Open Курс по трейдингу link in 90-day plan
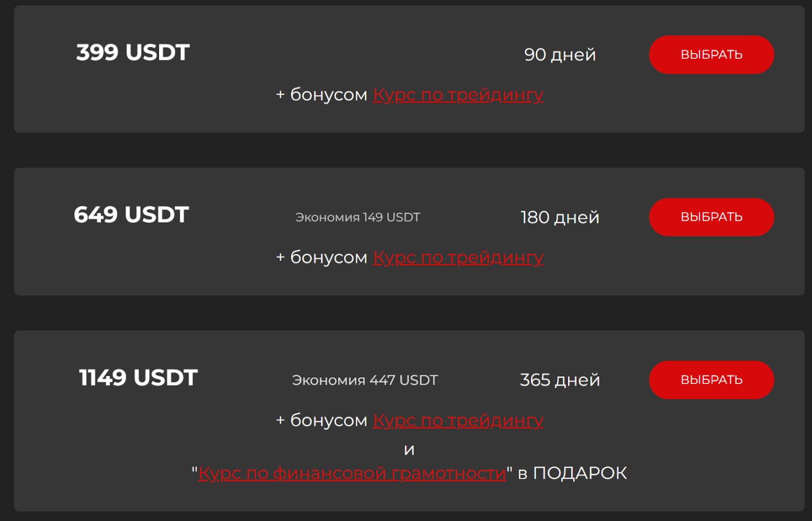This screenshot has height=521, width=812. coord(458,95)
